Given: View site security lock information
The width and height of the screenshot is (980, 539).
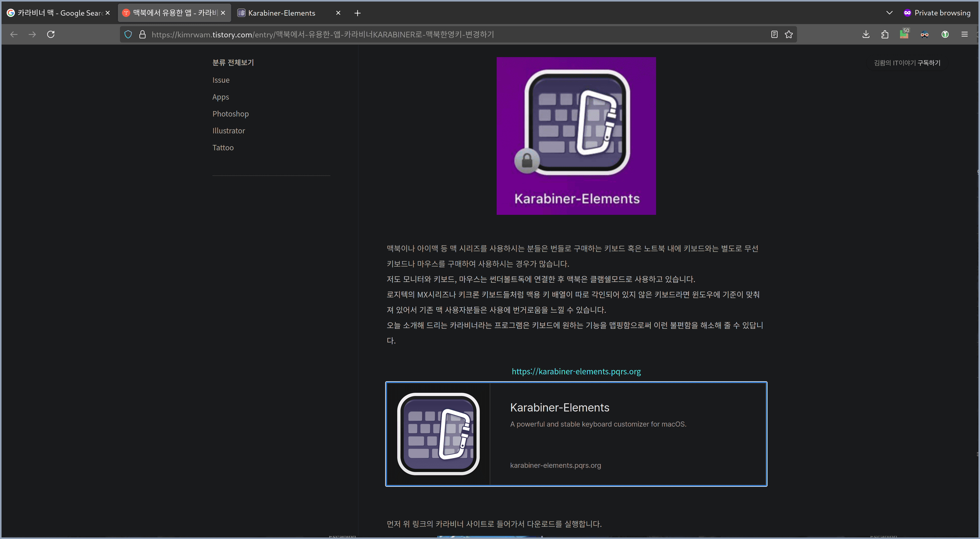Looking at the screenshot, I should 142,34.
